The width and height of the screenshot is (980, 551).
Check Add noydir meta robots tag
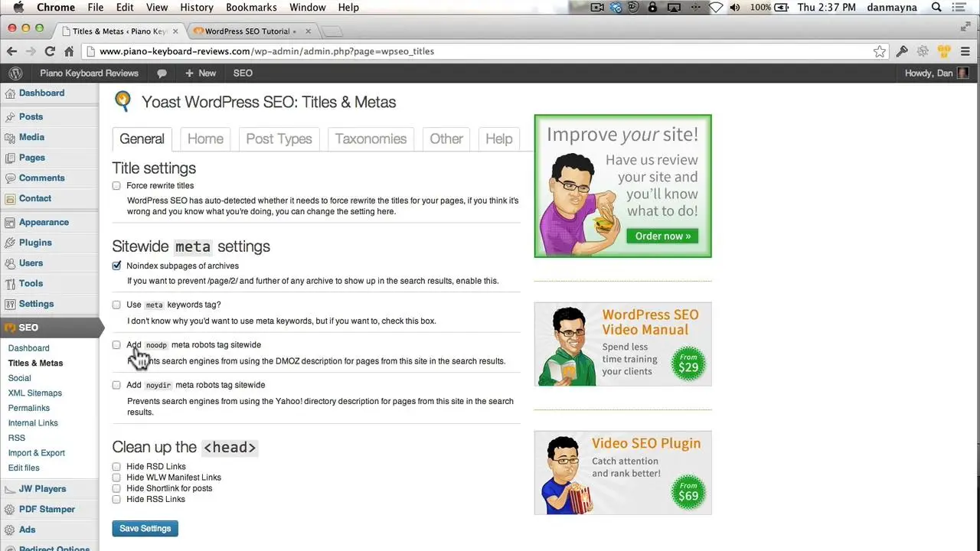point(116,385)
